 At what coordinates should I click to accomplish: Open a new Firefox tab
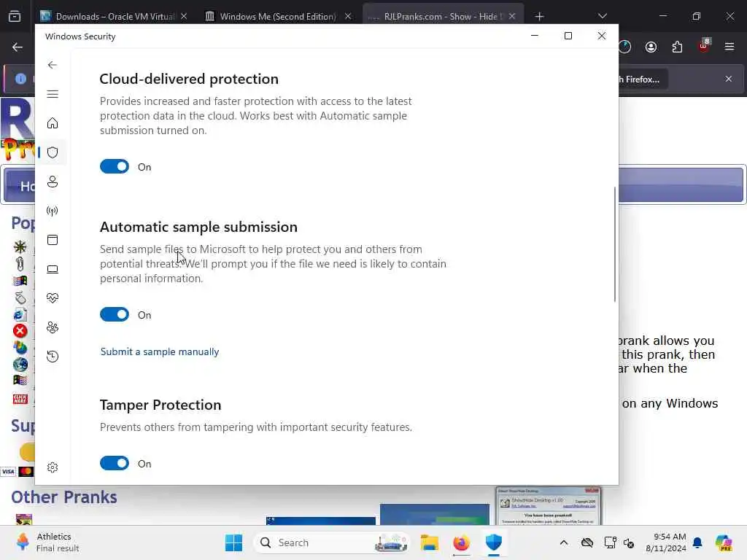click(x=539, y=17)
